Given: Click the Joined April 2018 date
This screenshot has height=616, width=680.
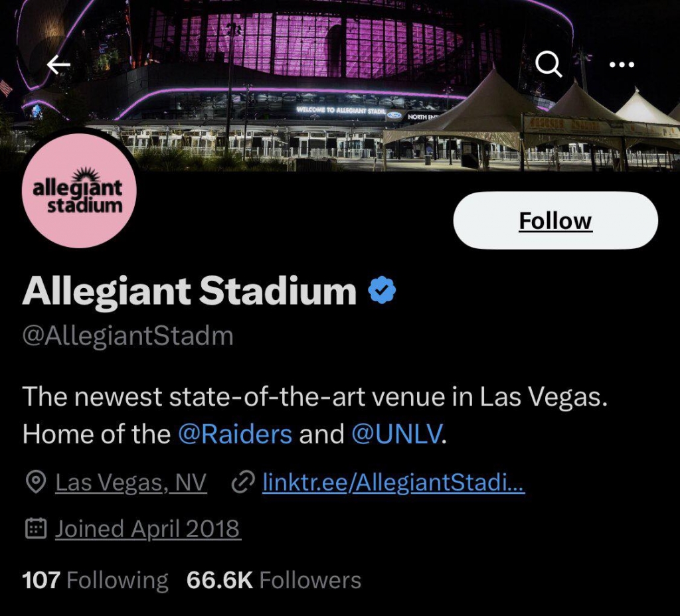Looking at the screenshot, I should 147,528.
